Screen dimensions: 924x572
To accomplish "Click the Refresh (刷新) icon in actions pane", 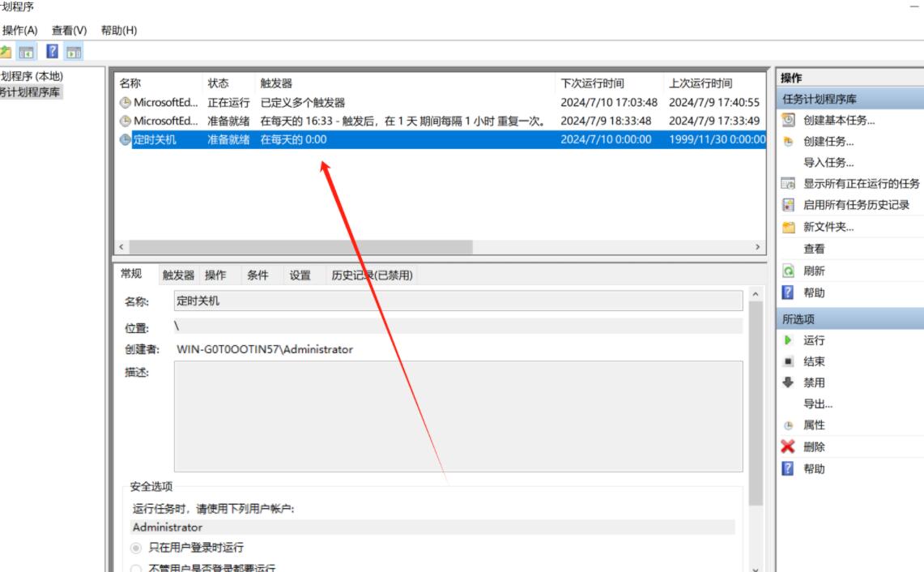I will [788, 271].
